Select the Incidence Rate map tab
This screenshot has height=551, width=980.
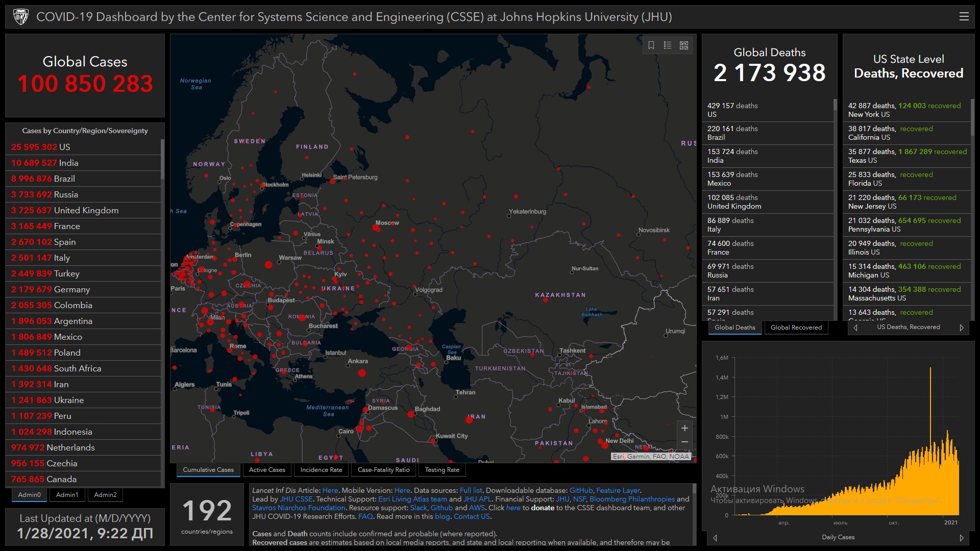tap(321, 470)
